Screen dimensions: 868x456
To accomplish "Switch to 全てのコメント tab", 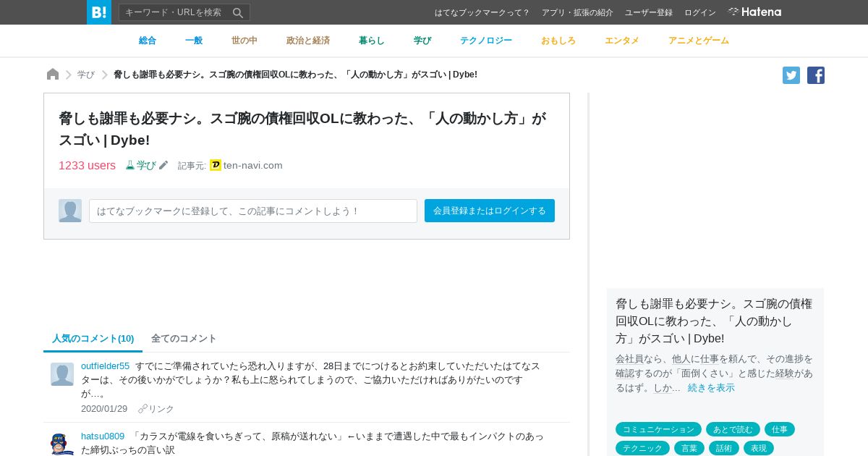I will pyautogui.click(x=184, y=339).
